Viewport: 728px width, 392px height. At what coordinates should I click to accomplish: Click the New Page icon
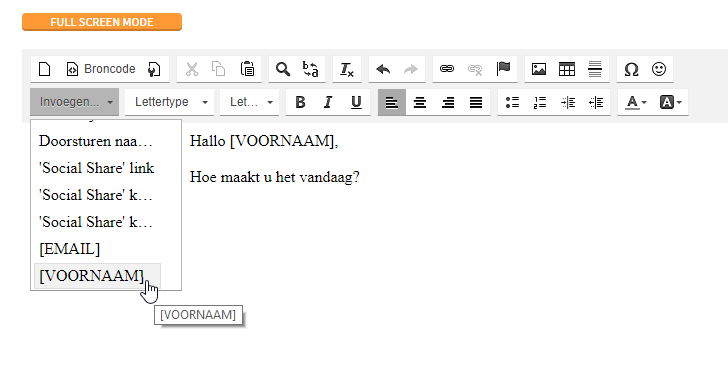point(44,69)
